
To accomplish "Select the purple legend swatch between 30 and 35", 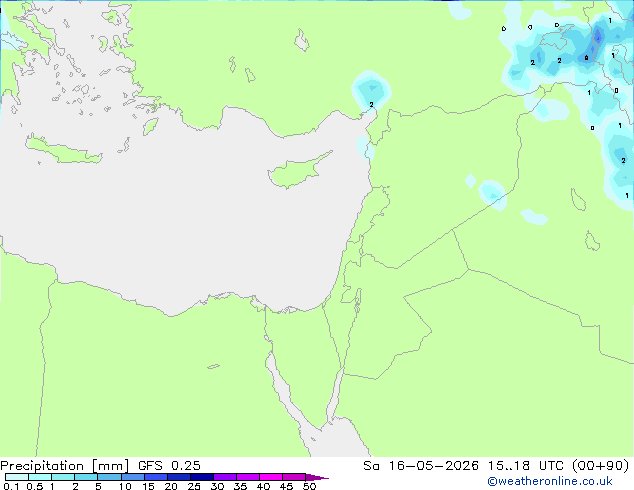I will [x=224, y=477].
